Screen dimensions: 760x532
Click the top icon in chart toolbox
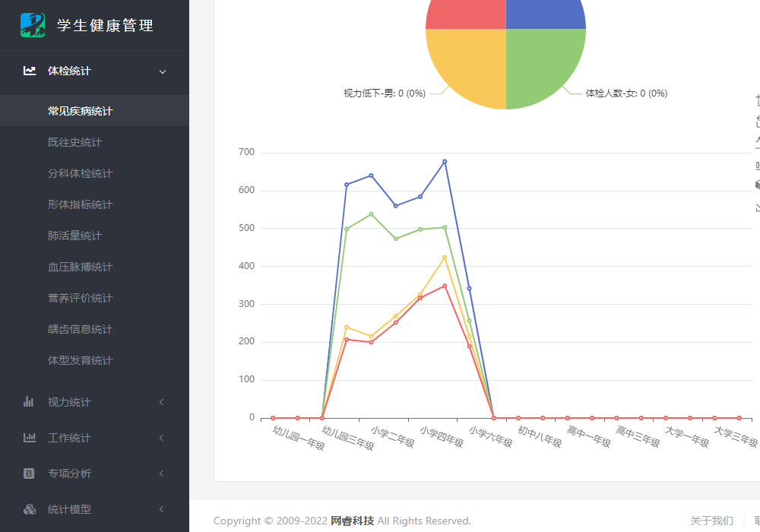757,100
